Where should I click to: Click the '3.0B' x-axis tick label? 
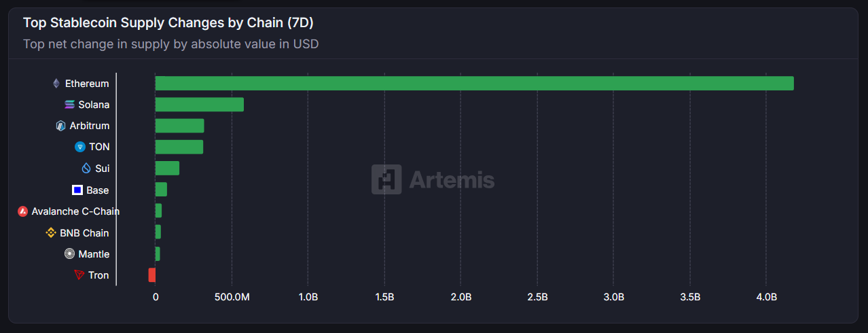click(614, 296)
